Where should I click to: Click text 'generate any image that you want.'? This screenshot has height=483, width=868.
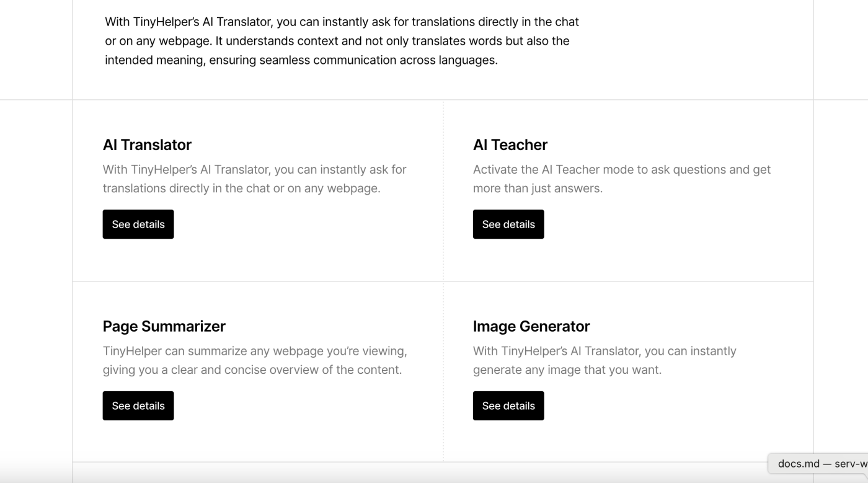[567, 370]
